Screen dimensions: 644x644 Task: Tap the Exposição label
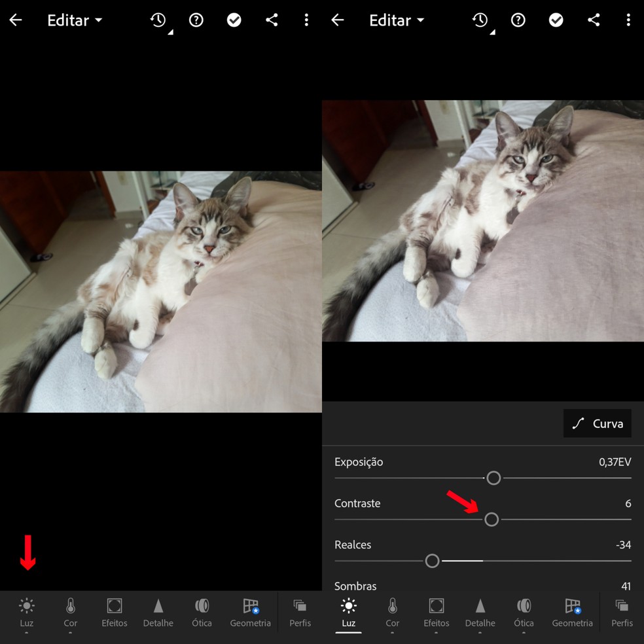pos(359,462)
